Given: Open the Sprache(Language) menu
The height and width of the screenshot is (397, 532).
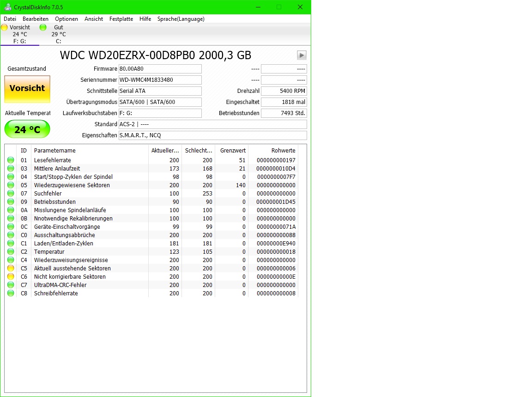Looking at the screenshot, I should coord(181,19).
